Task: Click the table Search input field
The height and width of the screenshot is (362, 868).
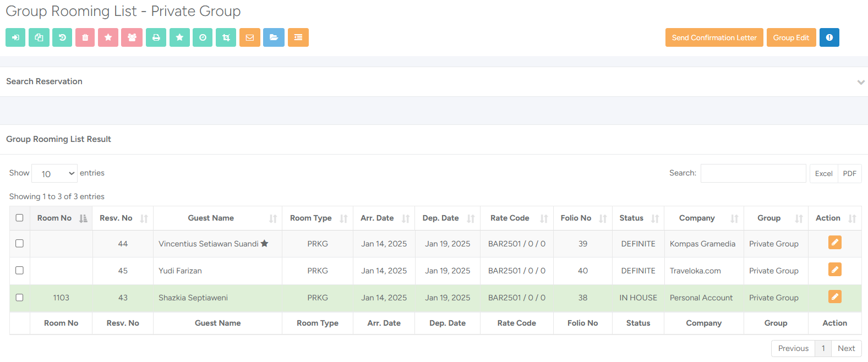Action: pos(753,173)
